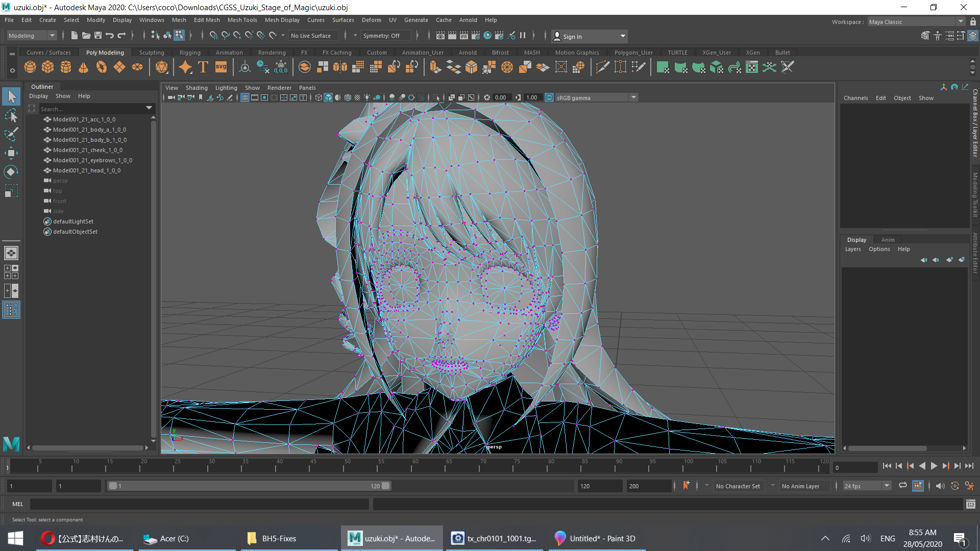Create a polygon disc from shelf
Screen dimensions: 980x551
point(137,67)
